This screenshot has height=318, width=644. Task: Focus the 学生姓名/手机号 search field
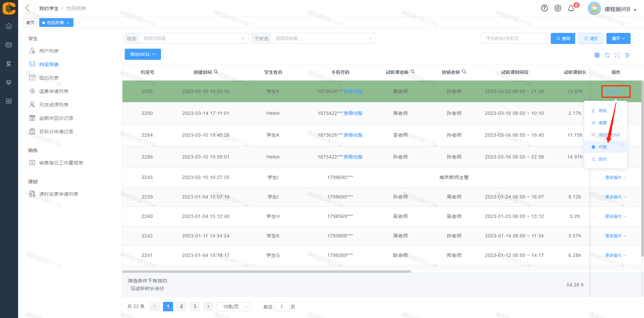pyautogui.click(x=514, y=38)
